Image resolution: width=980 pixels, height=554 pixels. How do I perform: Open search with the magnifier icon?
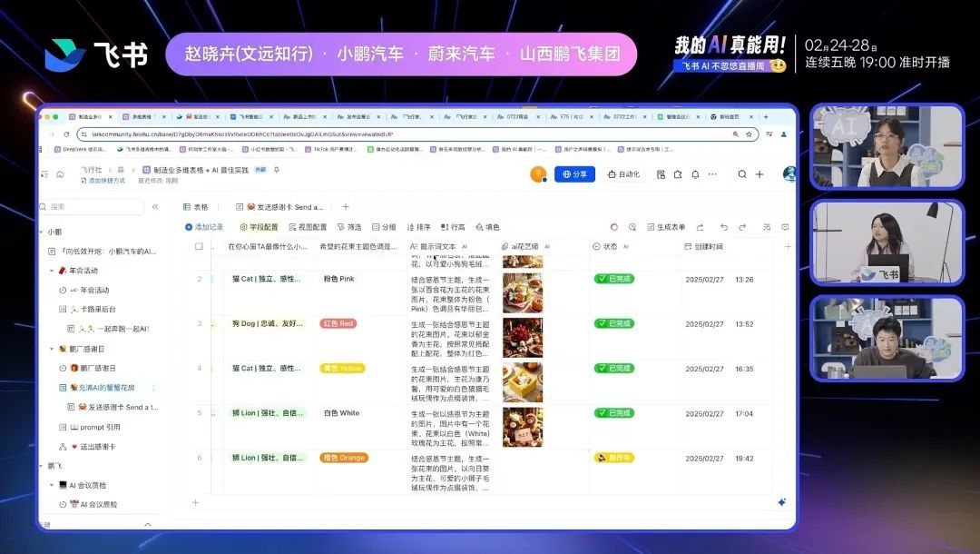(742, 174)
